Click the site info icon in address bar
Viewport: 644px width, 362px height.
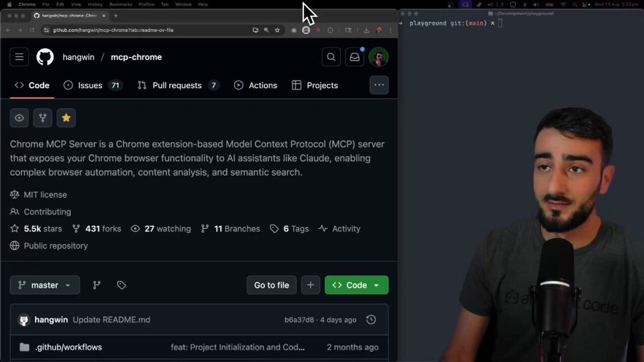coord(46,30)
